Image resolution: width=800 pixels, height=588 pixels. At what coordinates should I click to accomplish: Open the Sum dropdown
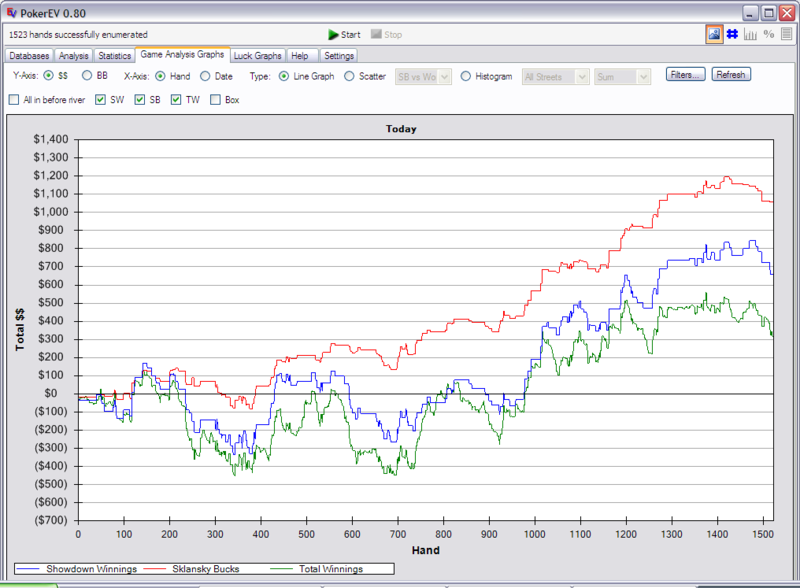tap(622, 77)
